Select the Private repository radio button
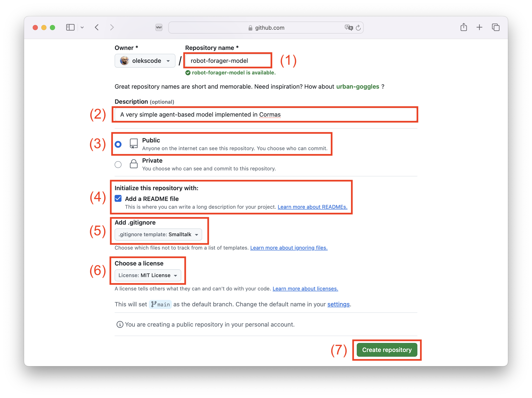The image size is (532, 398). click(118, 165)
